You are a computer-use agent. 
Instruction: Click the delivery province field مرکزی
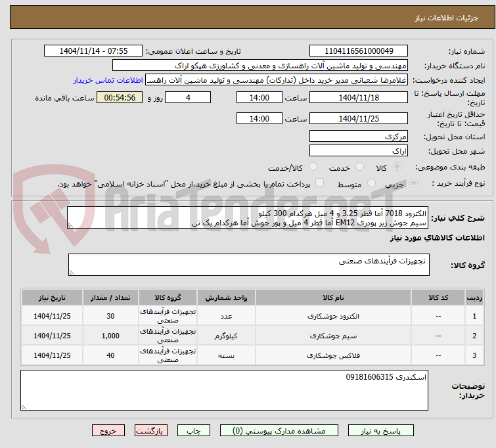click(359, 137)
